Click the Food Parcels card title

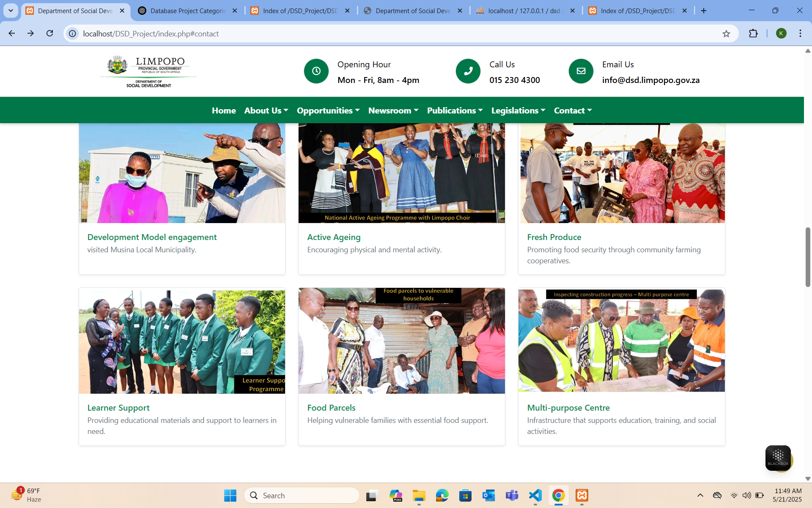331,408
